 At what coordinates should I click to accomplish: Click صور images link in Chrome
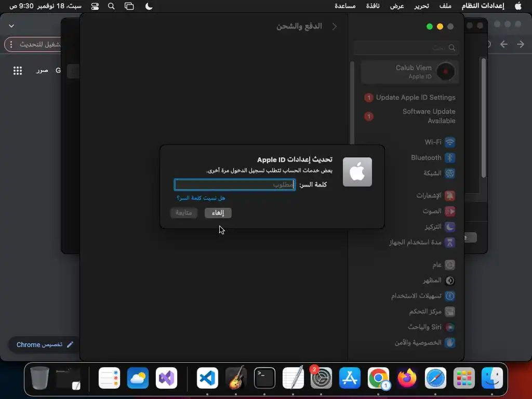42,70
